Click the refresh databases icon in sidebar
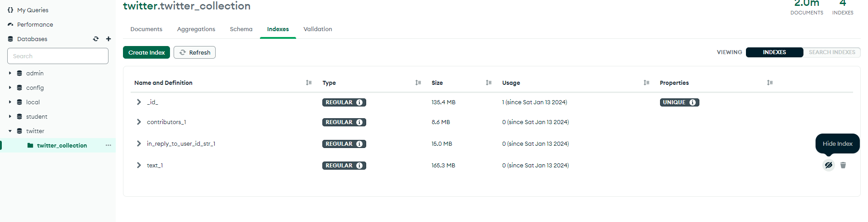Screen dimensions: 868x222 [96, 39]
